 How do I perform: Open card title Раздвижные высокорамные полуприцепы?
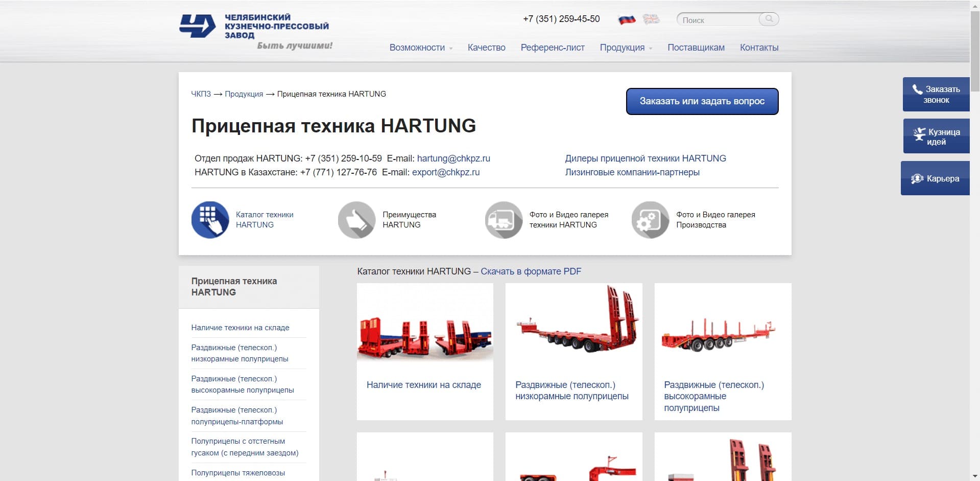tap(714, 396)
